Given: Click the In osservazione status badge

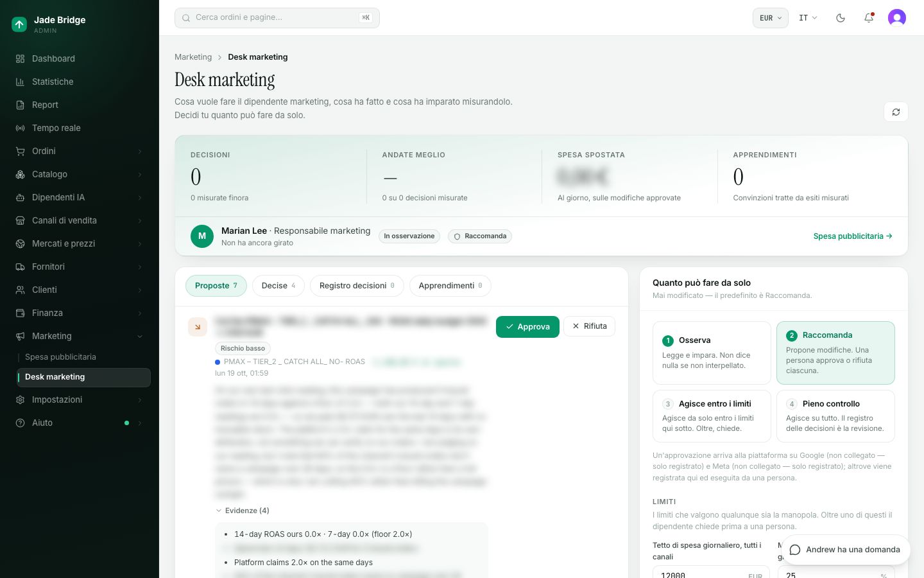Looking at the screenshot, I should (409, 236).
